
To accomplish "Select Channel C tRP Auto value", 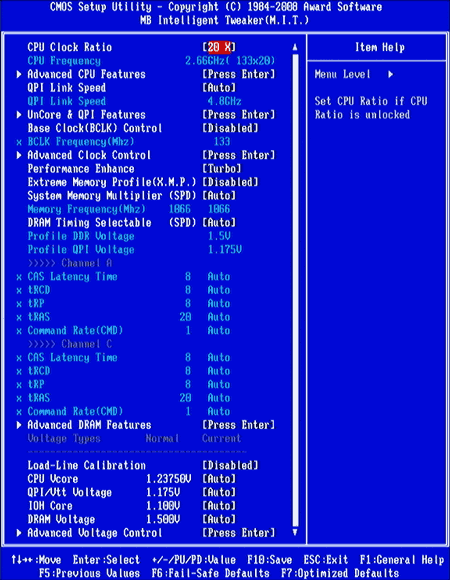I will click(219, 384).
